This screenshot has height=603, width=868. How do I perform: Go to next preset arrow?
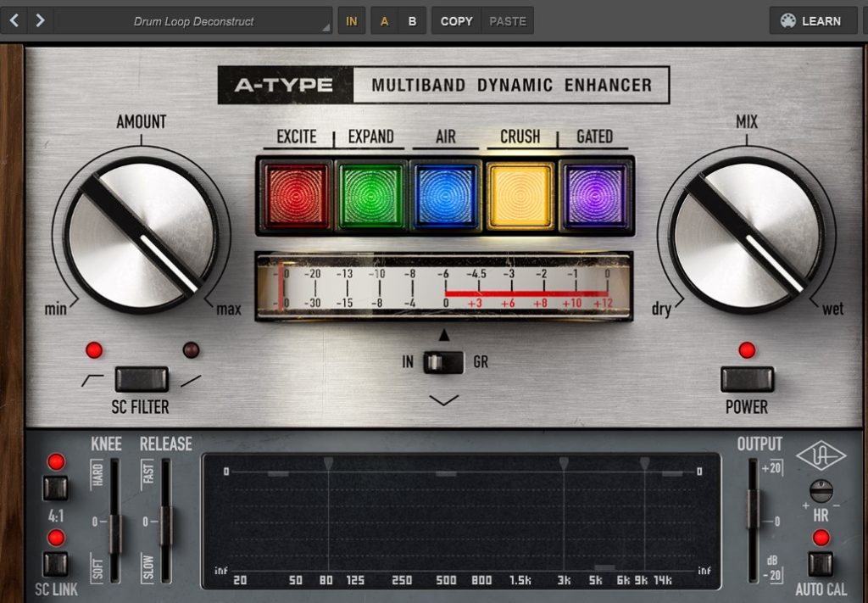(40, 21)
